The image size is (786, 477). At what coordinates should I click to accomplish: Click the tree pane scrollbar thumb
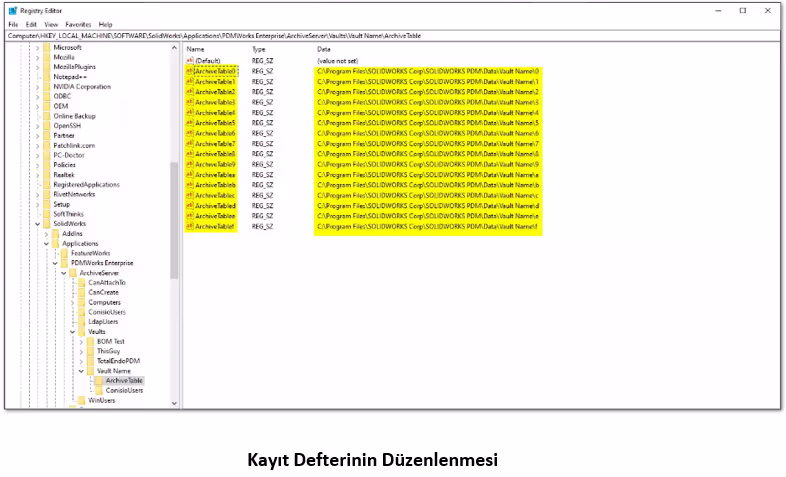tap(174, 220)
